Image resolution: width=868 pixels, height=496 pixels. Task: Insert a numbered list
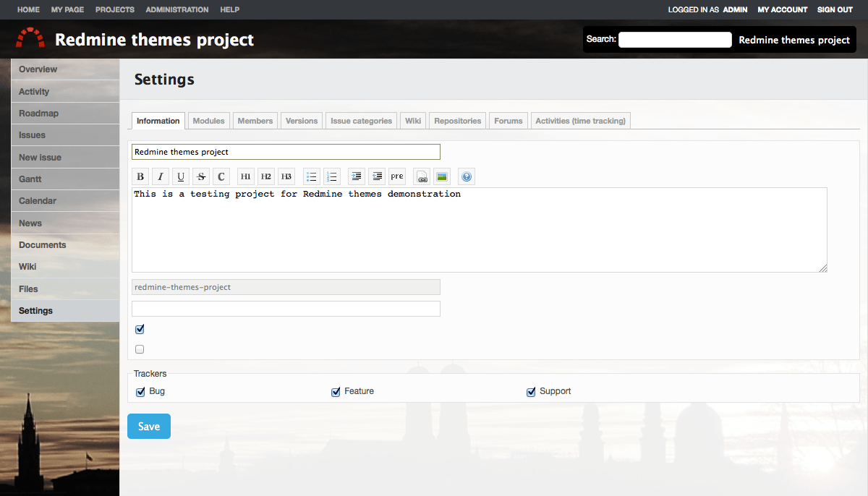(x=331, y=176)
